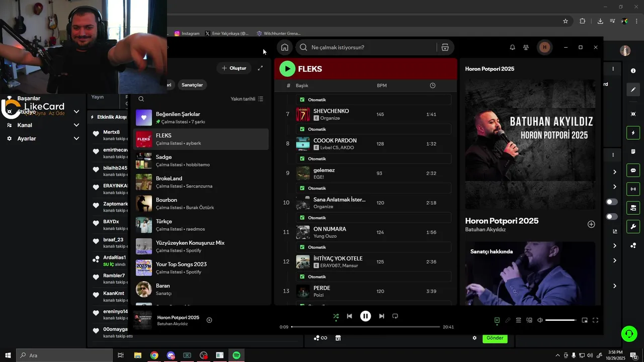Open Chrome from Windows taskbar
Viewport: 644px width, 362px height.
(x=154, y=355)
